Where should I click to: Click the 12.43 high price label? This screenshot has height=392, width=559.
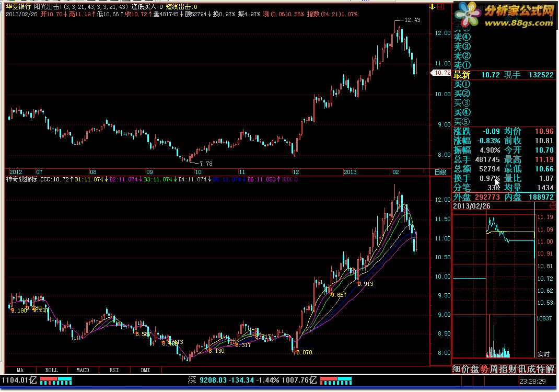413,20
